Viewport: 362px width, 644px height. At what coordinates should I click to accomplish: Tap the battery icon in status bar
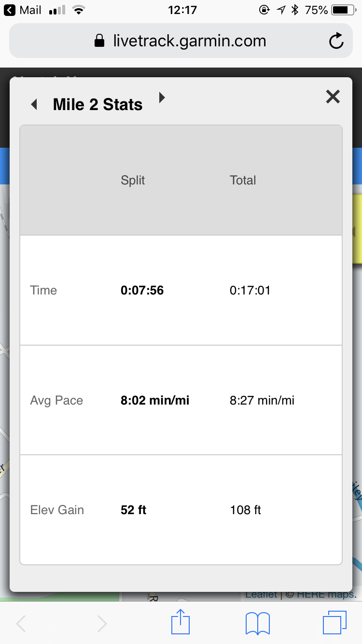coord(342,10)
